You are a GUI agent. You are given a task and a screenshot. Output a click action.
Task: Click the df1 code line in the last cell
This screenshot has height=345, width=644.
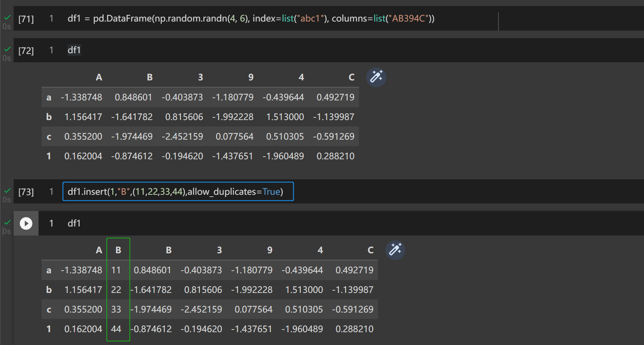74,223
